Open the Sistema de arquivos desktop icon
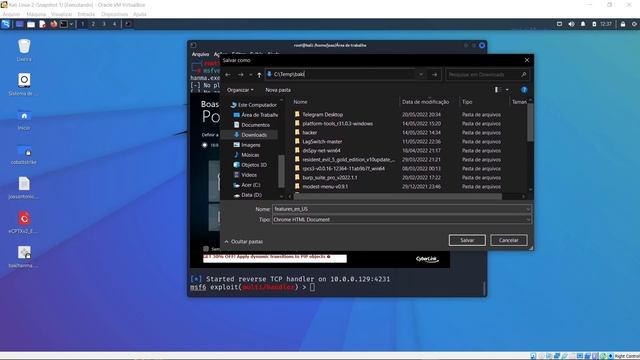The height and width of the screenshot is (360, 640). (24, 84)
